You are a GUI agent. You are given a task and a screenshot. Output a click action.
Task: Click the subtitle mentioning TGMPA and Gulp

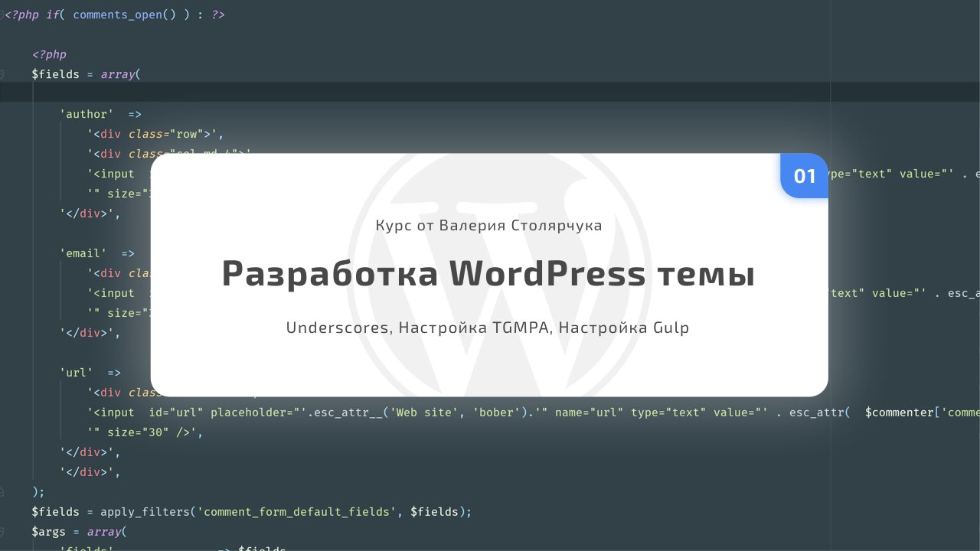point(488,328)
